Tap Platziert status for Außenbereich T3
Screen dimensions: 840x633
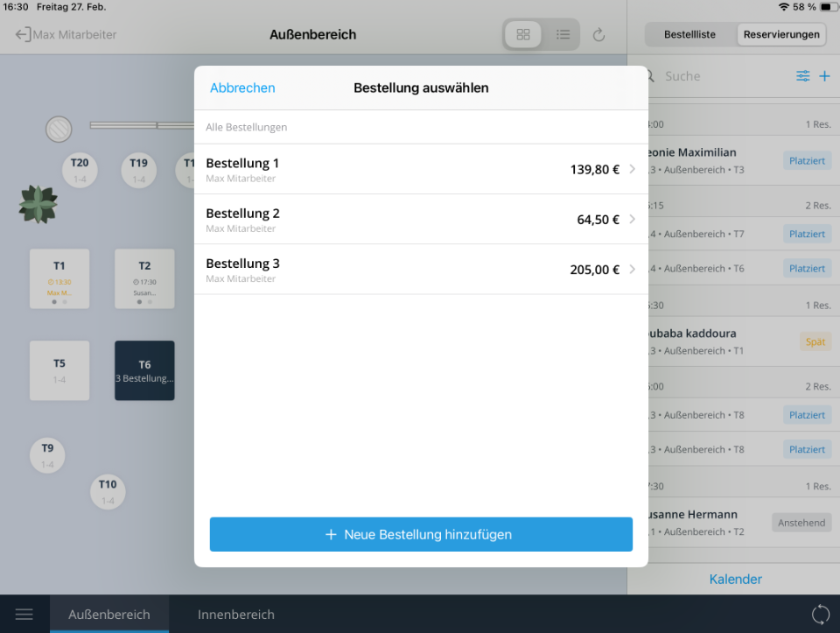tap(807, 161)
